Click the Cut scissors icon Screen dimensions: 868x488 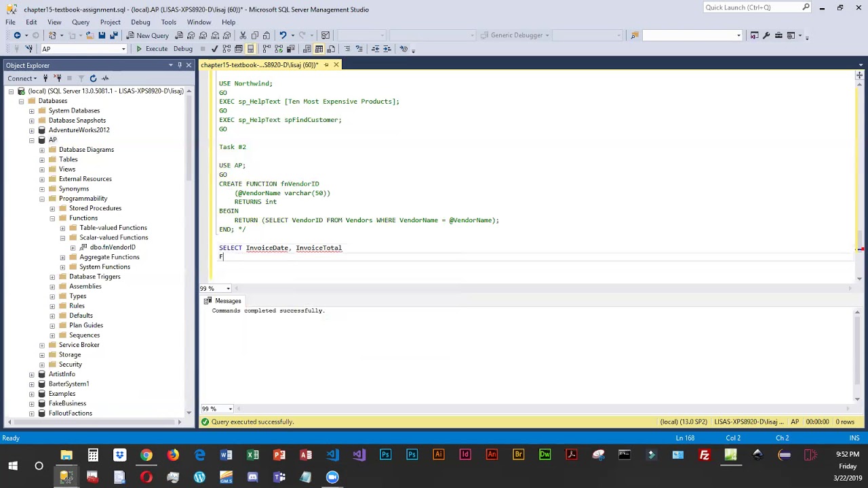(242, 35)
